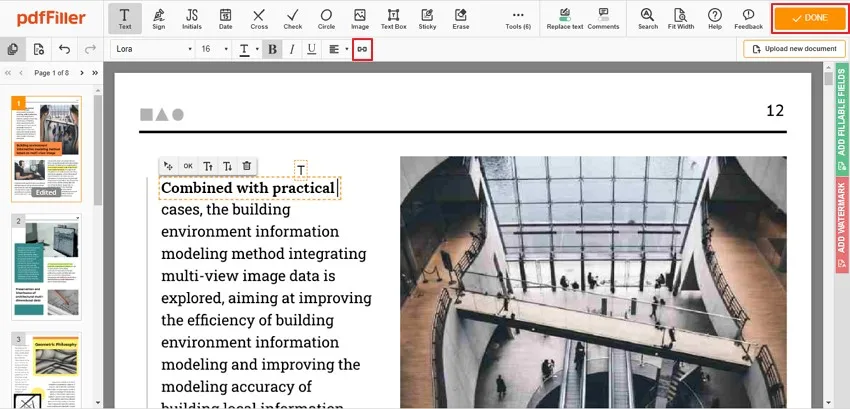Go to the last page

pyautogui.click(x=95, y=73)
